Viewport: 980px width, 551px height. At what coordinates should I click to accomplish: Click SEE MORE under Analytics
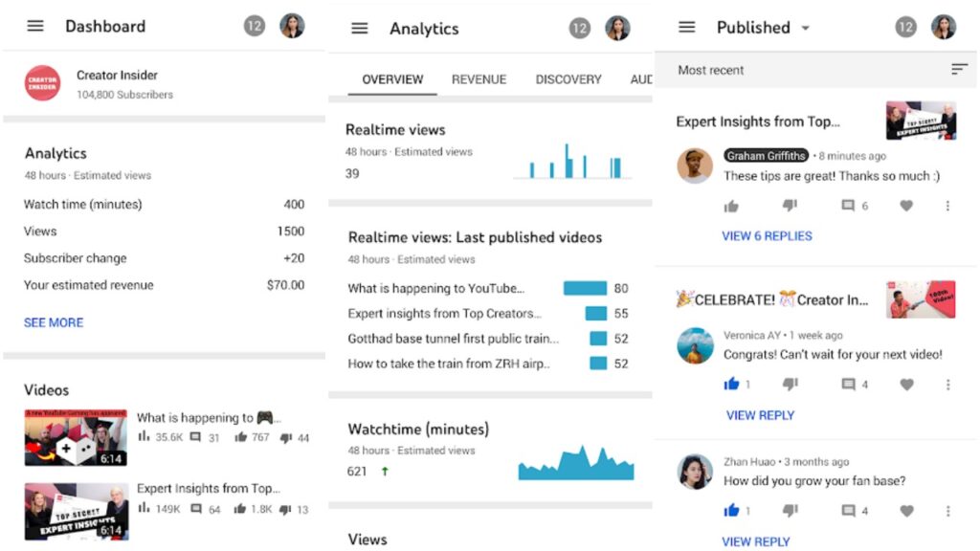54,322
